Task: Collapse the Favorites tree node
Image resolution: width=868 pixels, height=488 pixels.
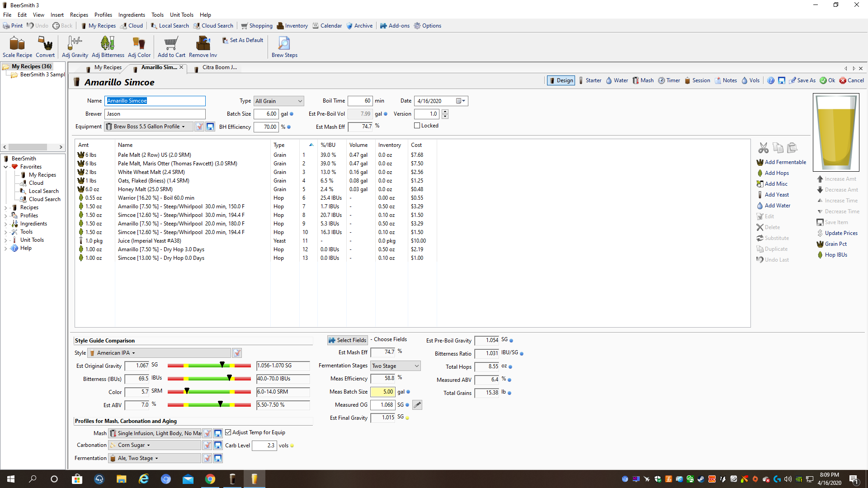Action: pyautogui.click(x=6, y=167)
